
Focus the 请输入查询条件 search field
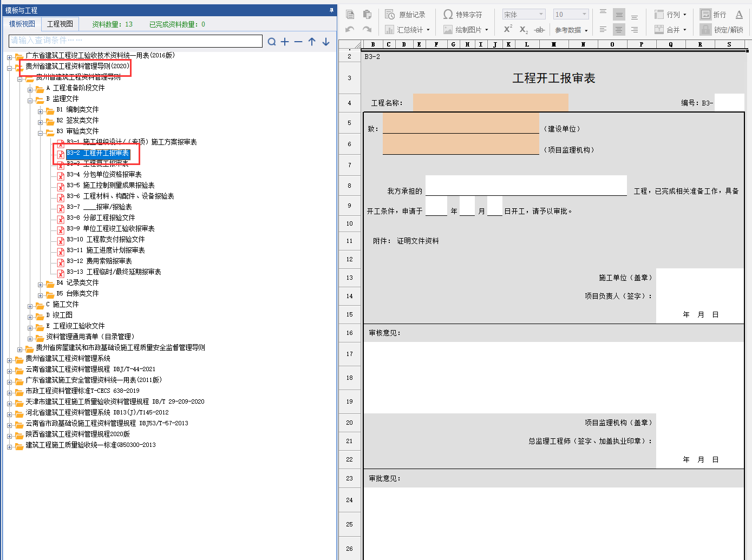136,41
